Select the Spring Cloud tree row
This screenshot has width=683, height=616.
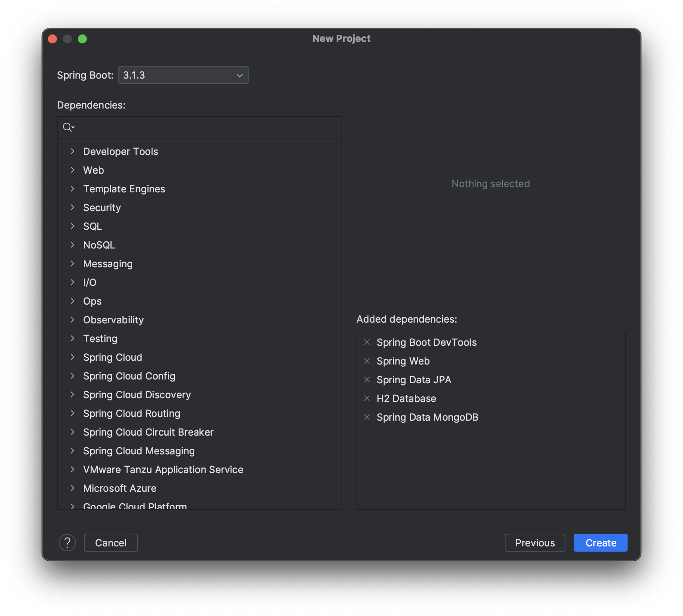[199, 357]
